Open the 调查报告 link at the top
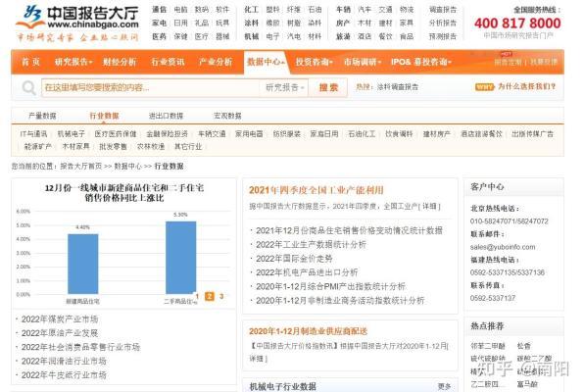Image resolution: width=584 pixels, height=392 pixels. tap(443, 10)
